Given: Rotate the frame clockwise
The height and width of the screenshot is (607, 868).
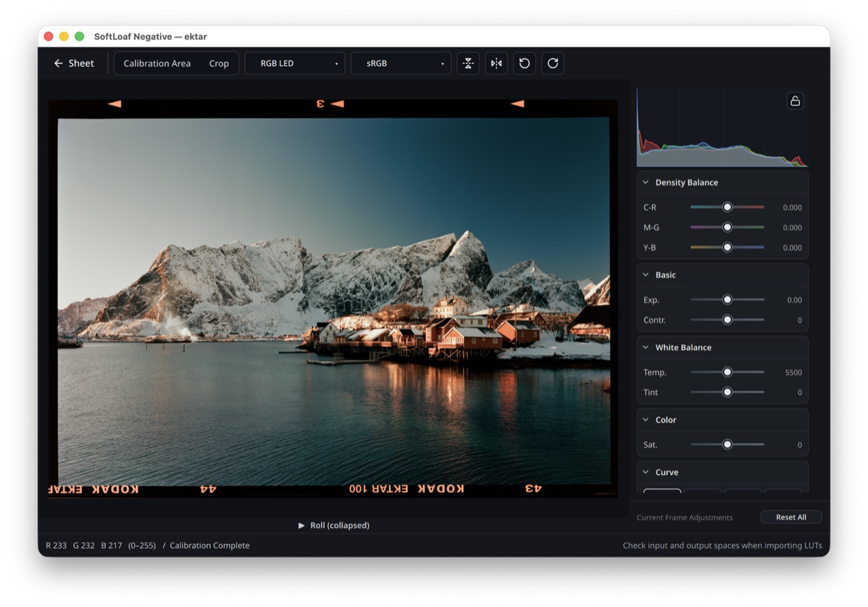Looking at the screenshot, I should (x=553, y=63).
